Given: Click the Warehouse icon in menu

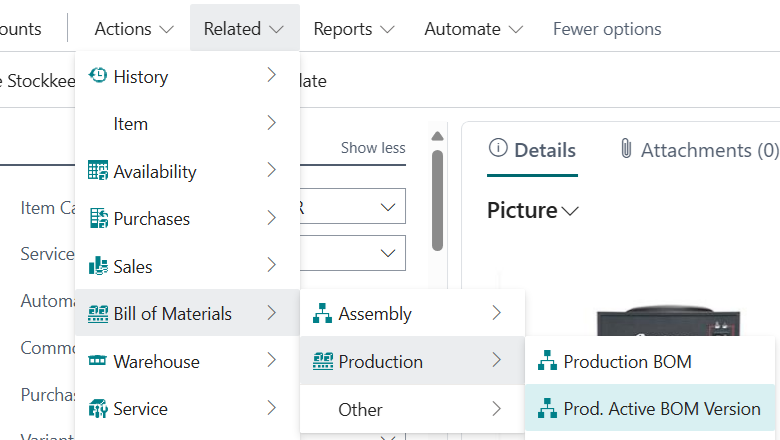Looking at the screenshot, I should (98, 361).
